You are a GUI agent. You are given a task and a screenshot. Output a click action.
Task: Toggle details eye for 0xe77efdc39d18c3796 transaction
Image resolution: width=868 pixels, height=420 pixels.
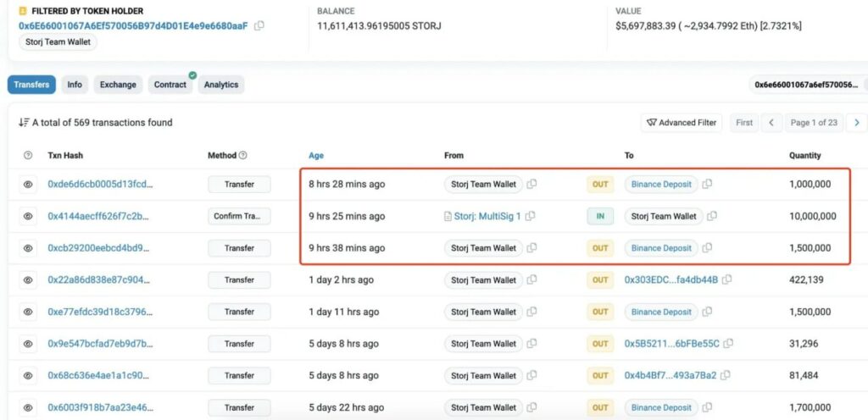tap(28, 312)
